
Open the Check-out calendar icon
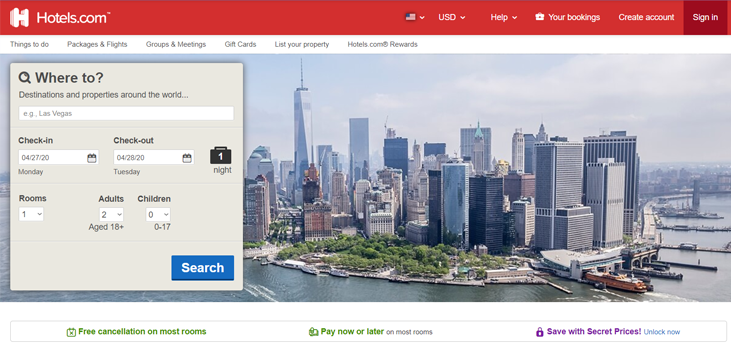click(x=187, y=158)
